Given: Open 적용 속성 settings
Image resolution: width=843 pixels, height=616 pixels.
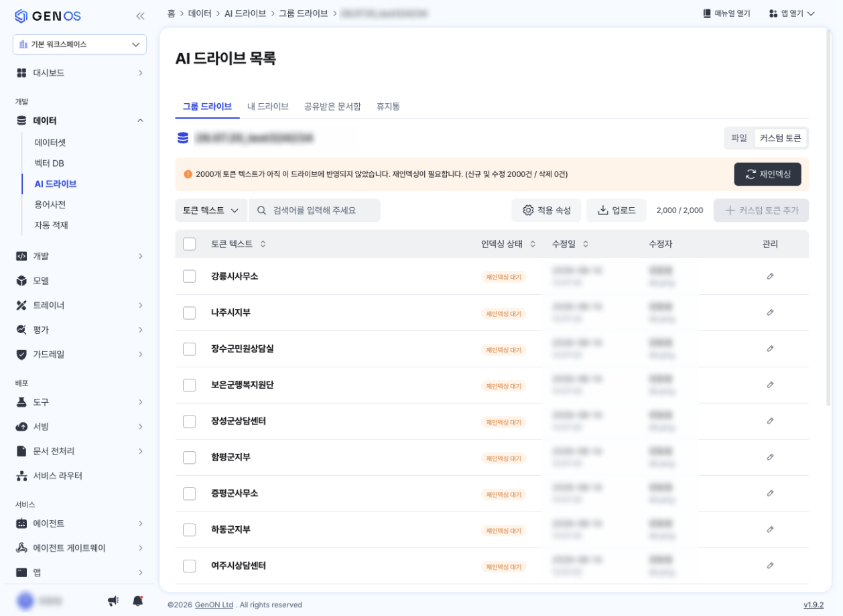Looking at the screenshot, I should [546, 210].
